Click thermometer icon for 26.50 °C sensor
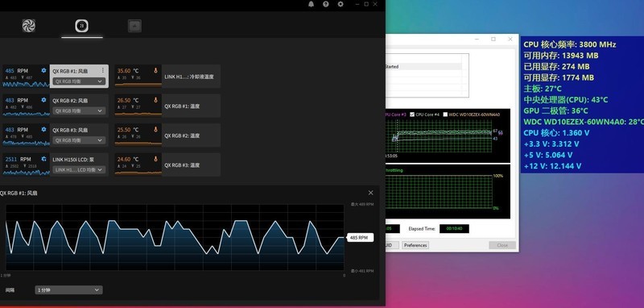Image resolution: width=644 pixels, height=308 pixels. (x=155, y=100)
